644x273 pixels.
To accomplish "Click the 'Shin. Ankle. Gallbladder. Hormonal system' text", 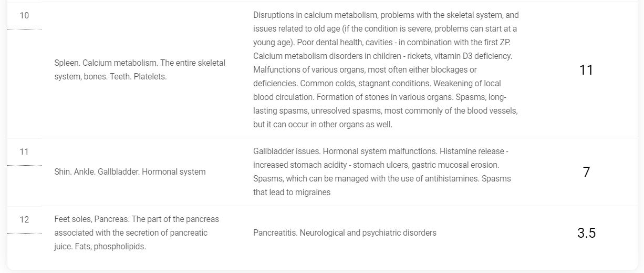I will (x=130, y=171).
